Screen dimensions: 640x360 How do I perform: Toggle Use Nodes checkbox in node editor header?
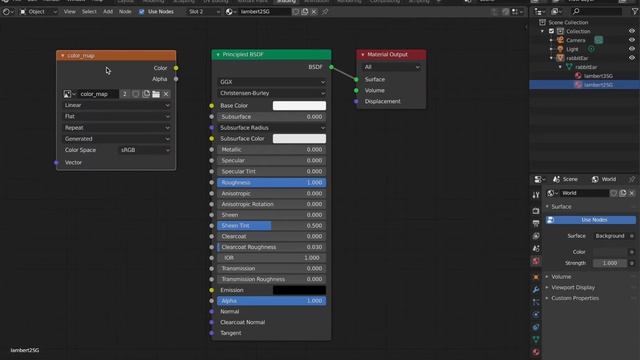(141, 12)
